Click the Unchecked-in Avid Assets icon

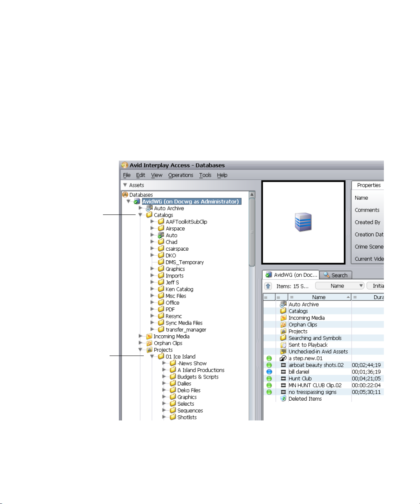[x=283, y=352]
